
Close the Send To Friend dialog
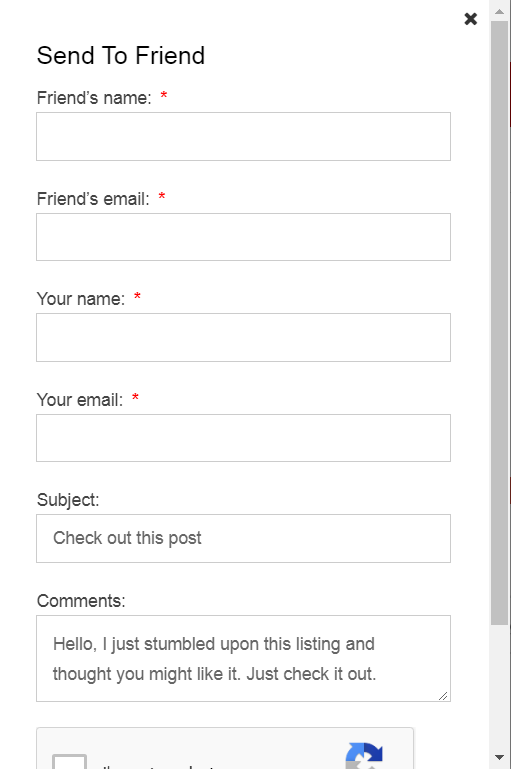[x=471, y=19]
